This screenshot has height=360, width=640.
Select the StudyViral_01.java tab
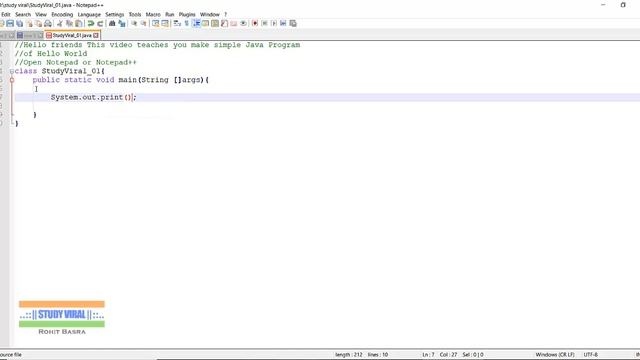[71, 36]
